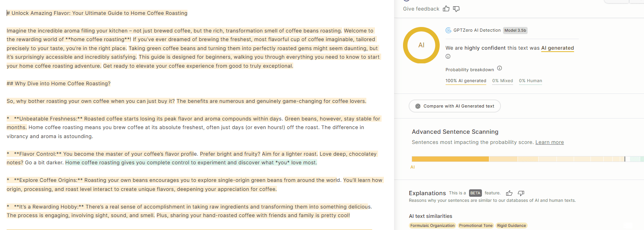This screenshot has height=230, width=644.
Task: Click thumbs up next to Give feedback
Action: (x=446, y=9)
